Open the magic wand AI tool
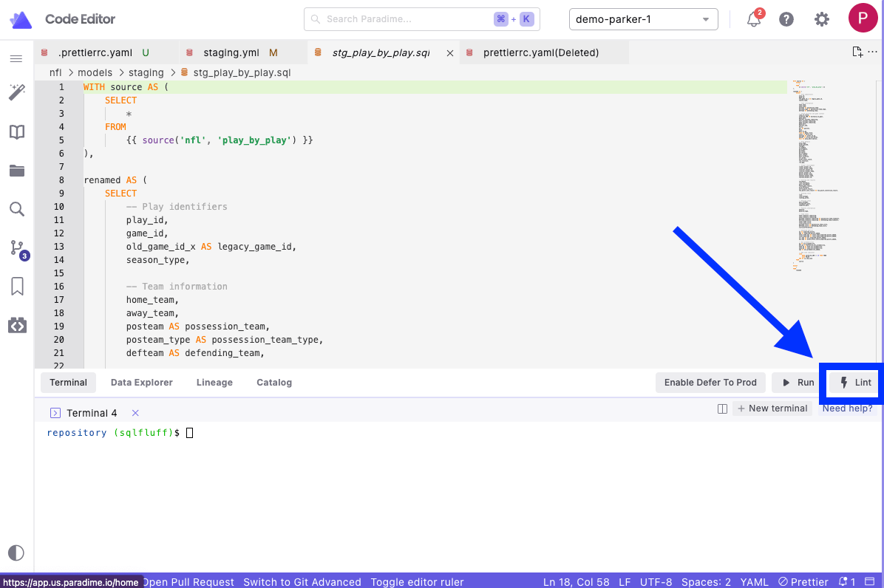Screen dimensions: 884x588 (17, 92)
